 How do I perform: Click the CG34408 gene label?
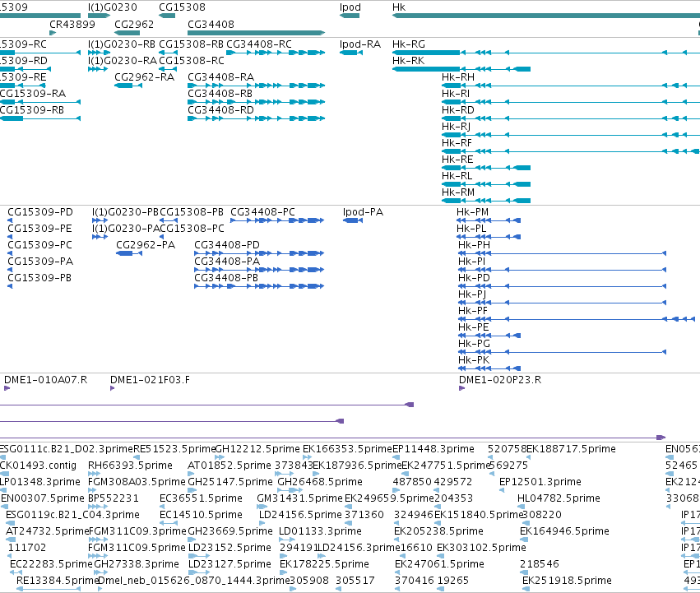point(211,24)
